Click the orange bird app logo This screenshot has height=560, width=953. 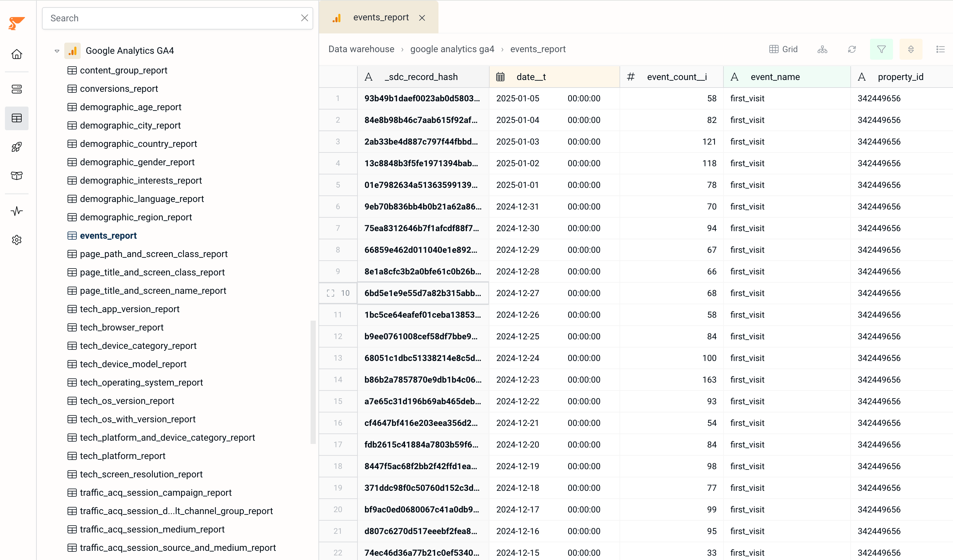tap(16, 23)
